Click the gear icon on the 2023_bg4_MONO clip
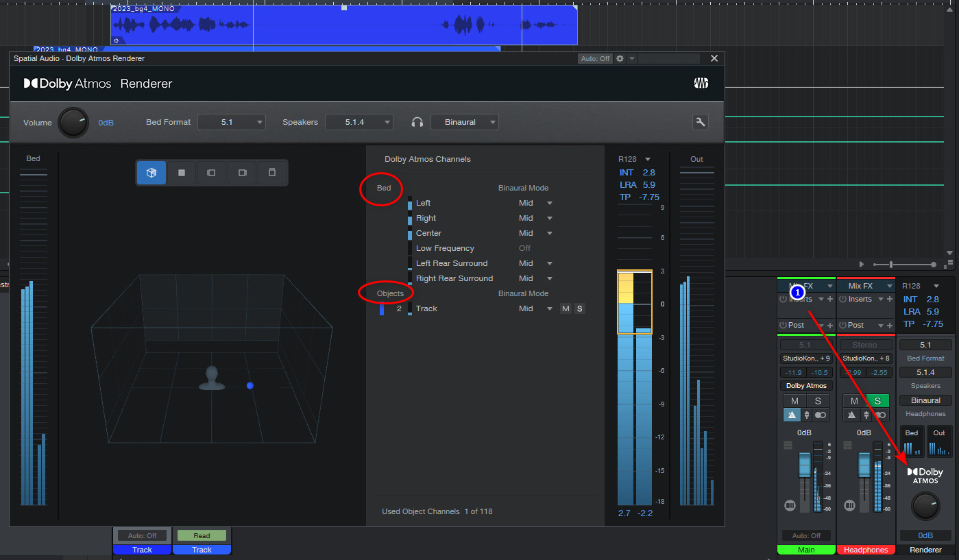Viewport: 959px width, 560px height. (x=117, y=41)
